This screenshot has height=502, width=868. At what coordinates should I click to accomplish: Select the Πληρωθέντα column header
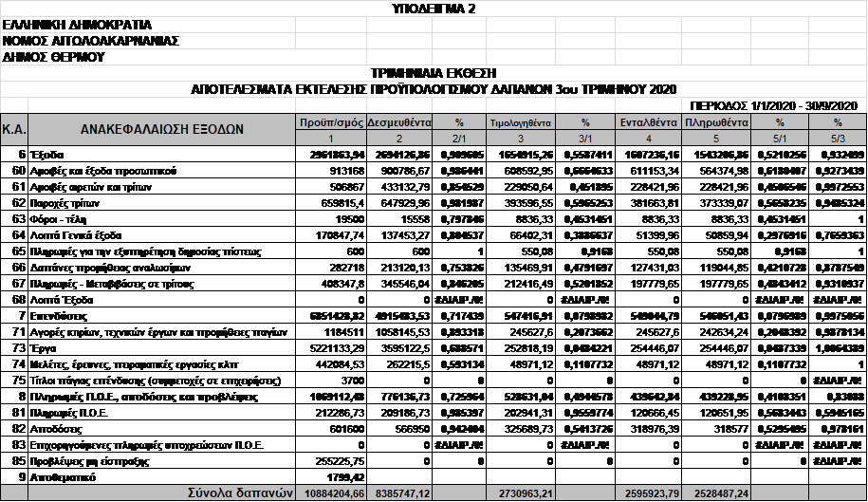coord(713,122)
